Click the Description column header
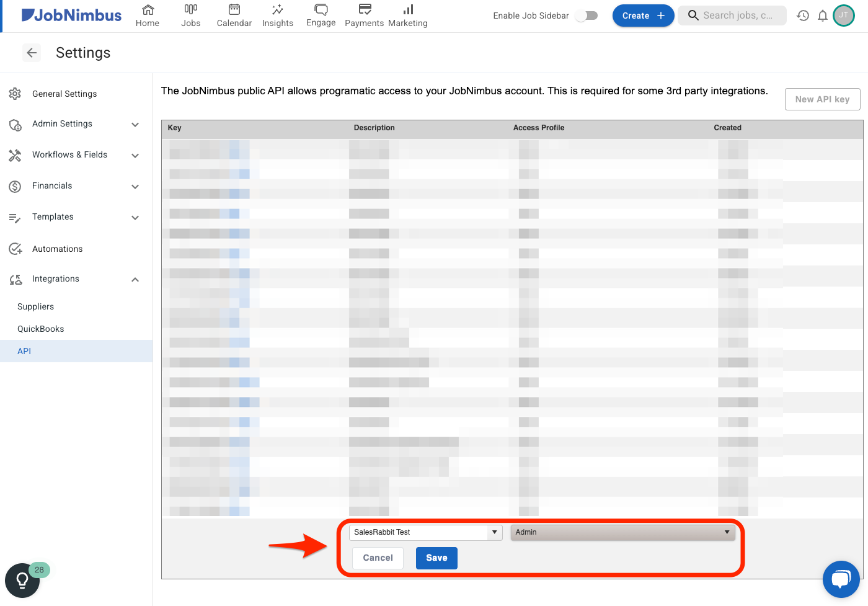 (374, 128)
